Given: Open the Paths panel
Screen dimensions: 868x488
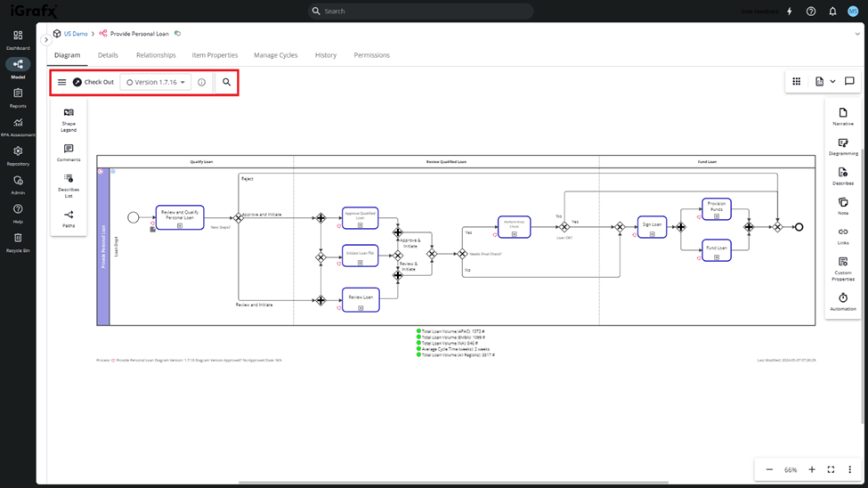Looking at the screenshot, I should (69, 218).
